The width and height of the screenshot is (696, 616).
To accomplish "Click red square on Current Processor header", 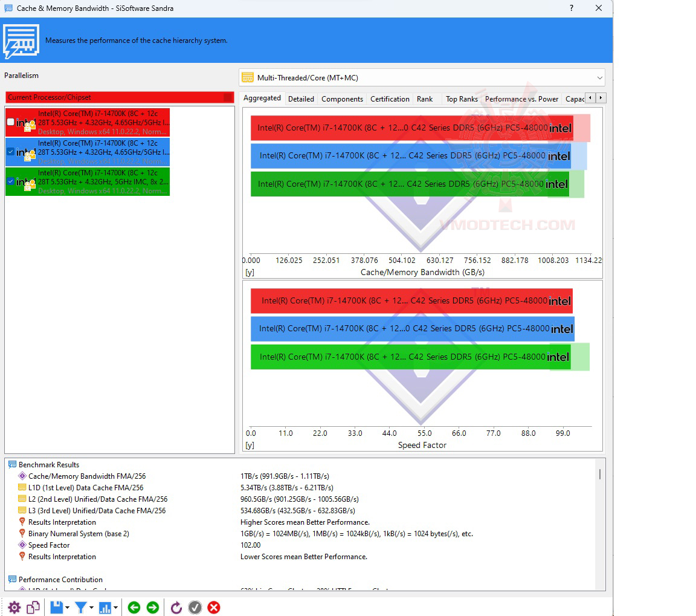I will click(228, 97).
